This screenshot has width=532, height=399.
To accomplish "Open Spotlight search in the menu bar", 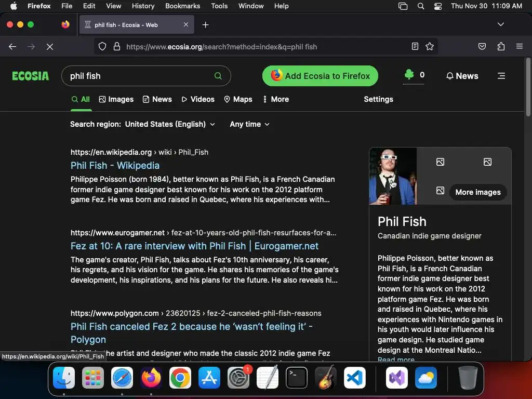I will point(420,6).
